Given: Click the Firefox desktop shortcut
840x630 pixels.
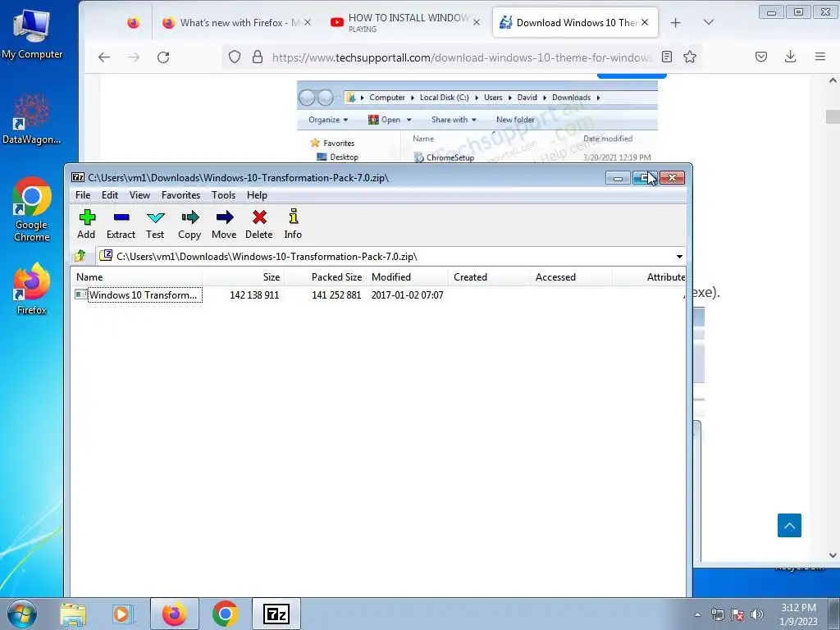Looking at the screenshot, I should point(32,290).
